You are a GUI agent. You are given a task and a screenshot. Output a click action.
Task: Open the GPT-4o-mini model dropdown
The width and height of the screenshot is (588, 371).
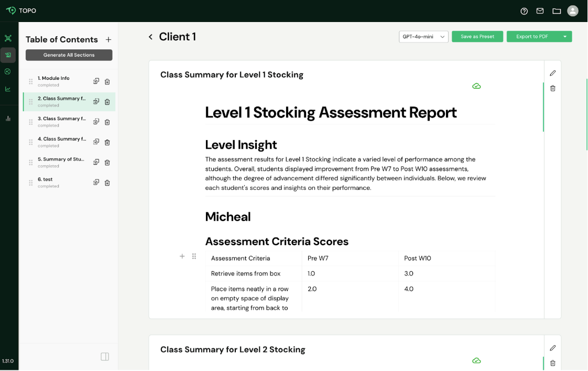(423, 36)
